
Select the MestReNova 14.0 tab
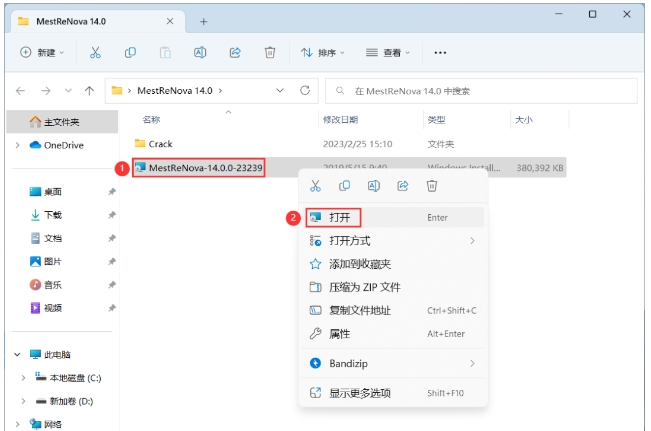coord(98,22)
